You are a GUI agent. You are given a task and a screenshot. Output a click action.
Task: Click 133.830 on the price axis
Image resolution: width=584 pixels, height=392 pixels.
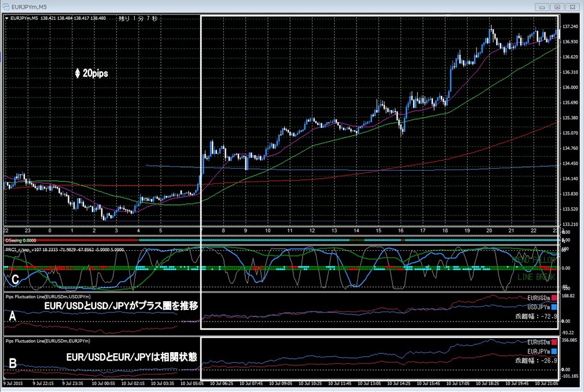pyautogui.click(x=570, y=194)
